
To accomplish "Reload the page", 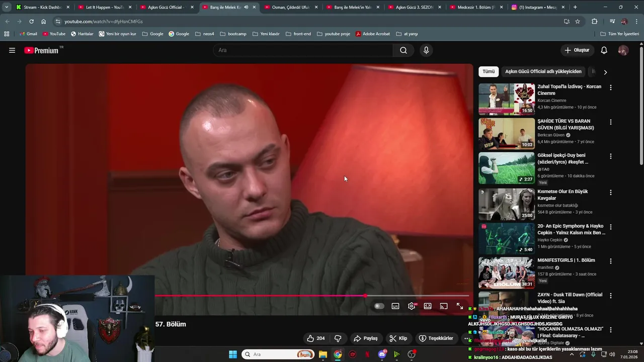I will [x=31, y=22].
